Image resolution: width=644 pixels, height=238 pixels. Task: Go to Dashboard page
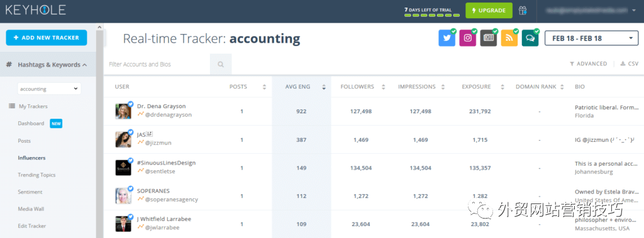(x=31, y=123)
